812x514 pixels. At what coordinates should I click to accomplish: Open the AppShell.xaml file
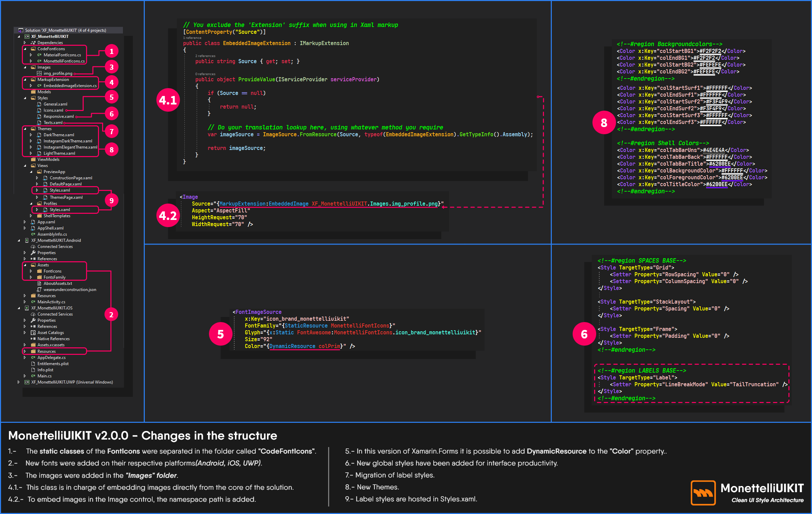pos(50,228)
